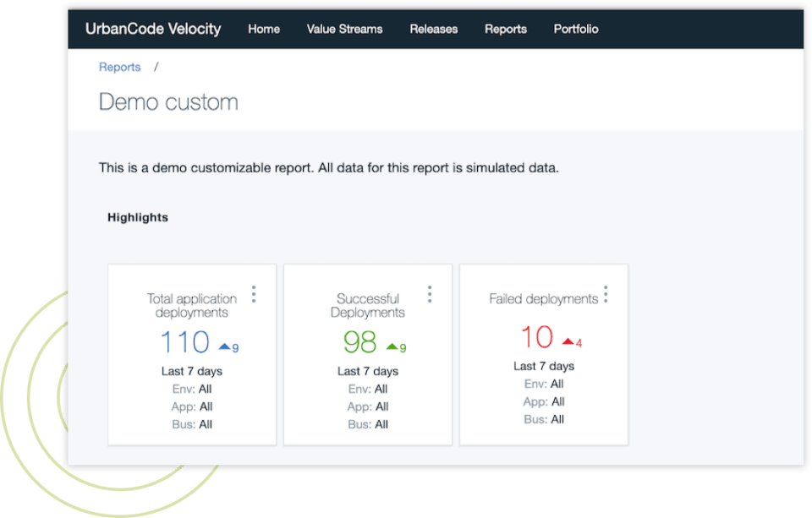Open Value Streams navigation item
Image resolution: width=812 pixels, height=518 pixels.
(x=344, y=29)
